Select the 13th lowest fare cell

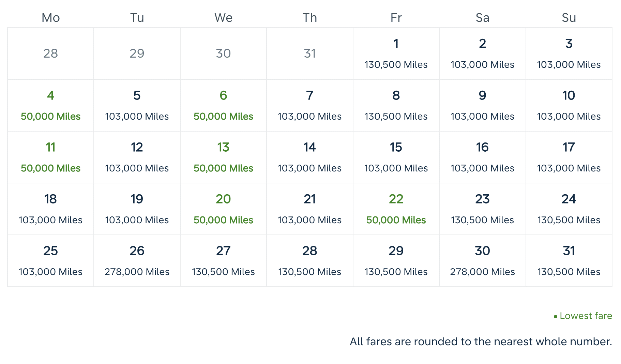[223, 157]
